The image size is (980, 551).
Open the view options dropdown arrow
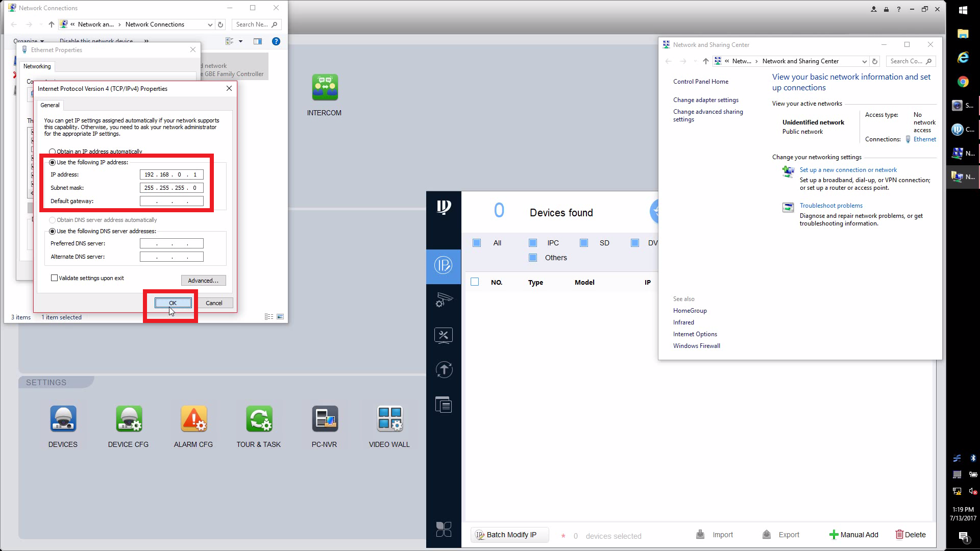(240, 41)
